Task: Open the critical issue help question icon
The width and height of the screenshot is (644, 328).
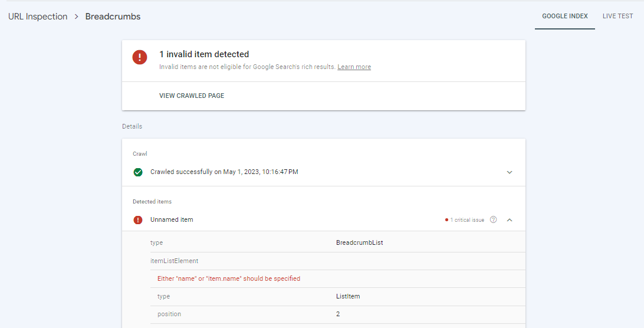Action: (493, 220)
